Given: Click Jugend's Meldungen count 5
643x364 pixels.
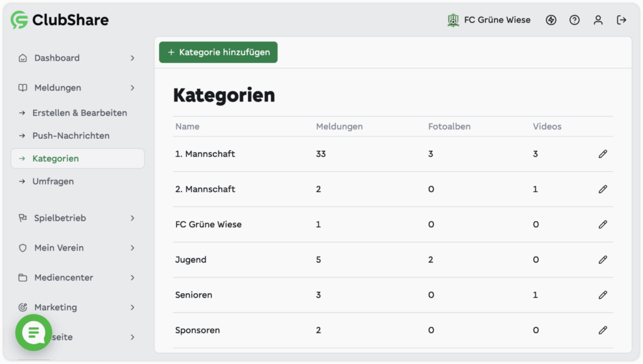Looking at the screenshot, I should [318, 260].
